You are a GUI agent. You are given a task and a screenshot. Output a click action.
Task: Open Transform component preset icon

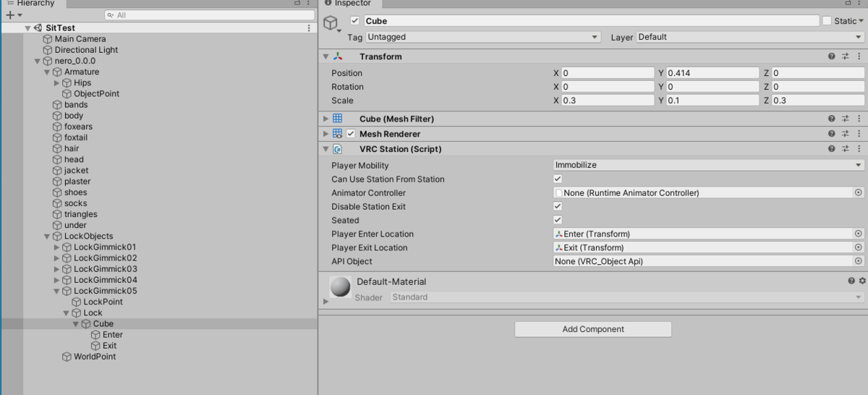[845, 56]
